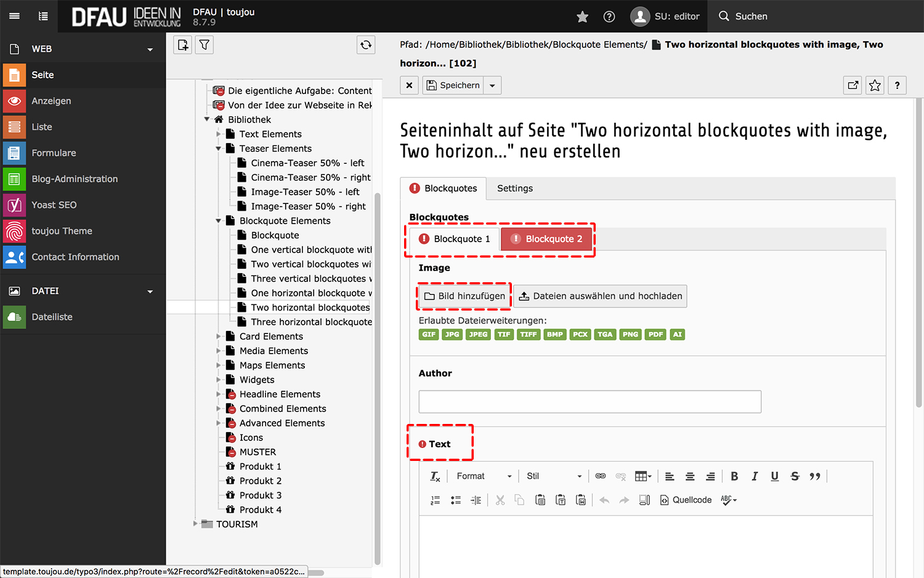Close the edit form with X button
Viewport: 924px width, 578px height.
point(409,85)
